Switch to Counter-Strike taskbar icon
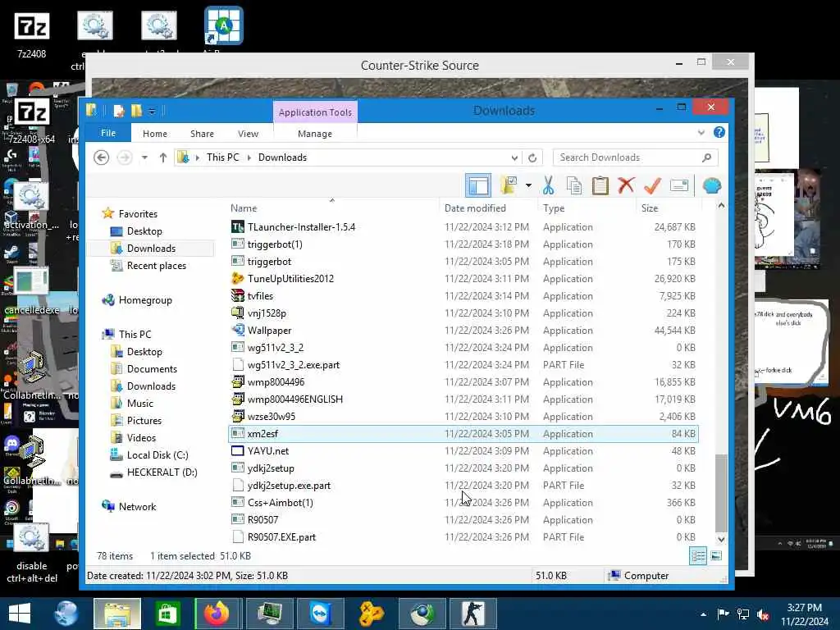Image resolution: width=840 pixels, height=630 pixels. click(x=472, y=614)
